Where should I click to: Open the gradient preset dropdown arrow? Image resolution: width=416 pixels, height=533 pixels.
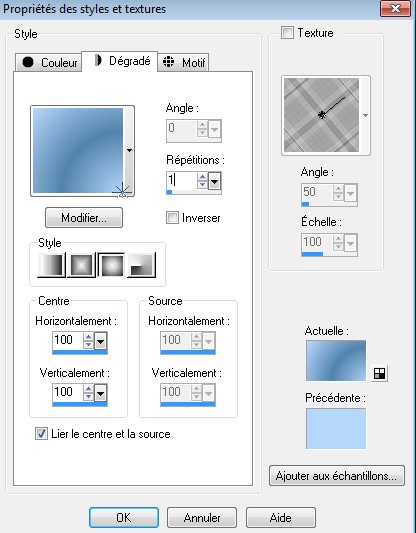129,150
